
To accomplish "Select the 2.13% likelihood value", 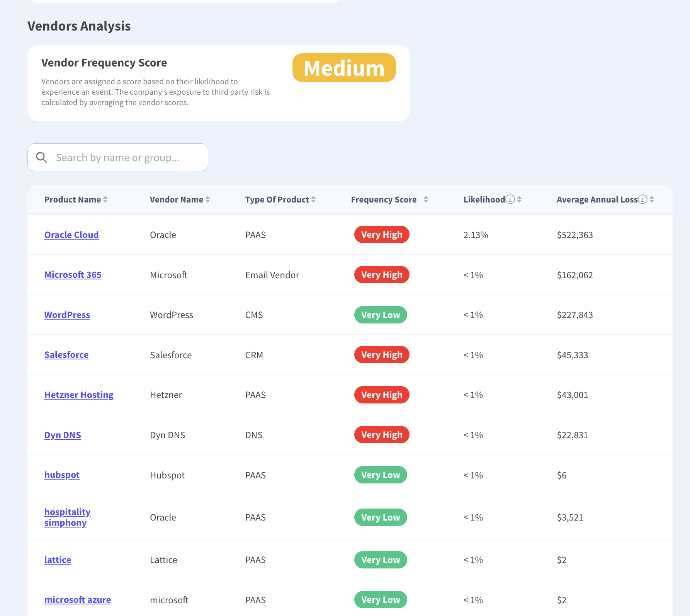I will coord(476,235).
